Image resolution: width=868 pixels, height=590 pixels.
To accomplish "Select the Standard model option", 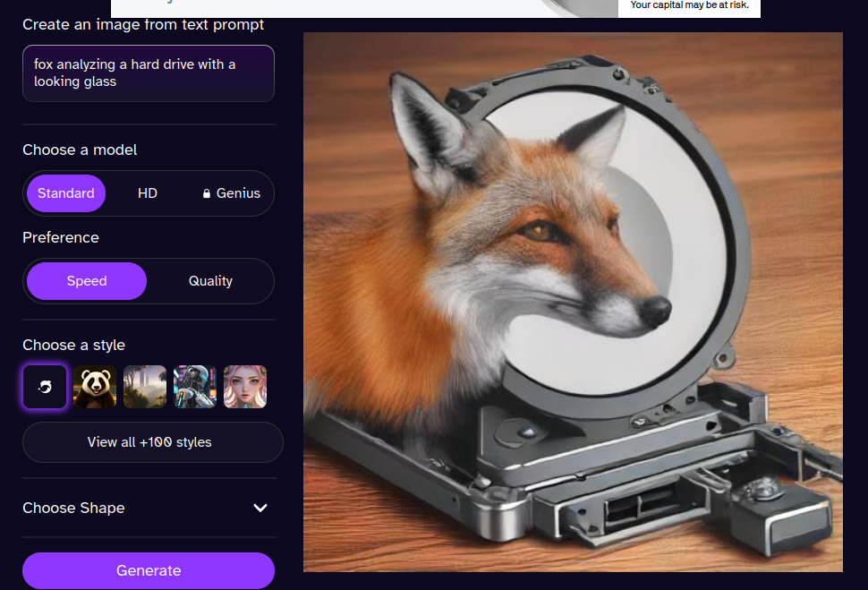I will click(x=66, y=193).
